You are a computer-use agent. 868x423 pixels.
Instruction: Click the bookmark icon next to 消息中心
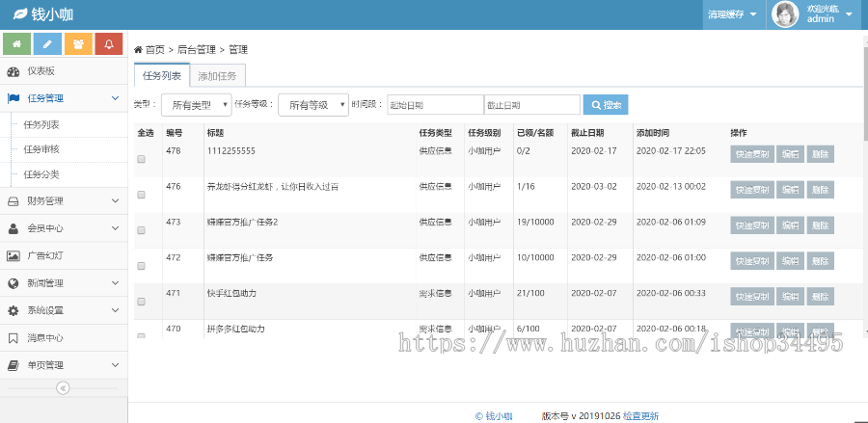14,338
